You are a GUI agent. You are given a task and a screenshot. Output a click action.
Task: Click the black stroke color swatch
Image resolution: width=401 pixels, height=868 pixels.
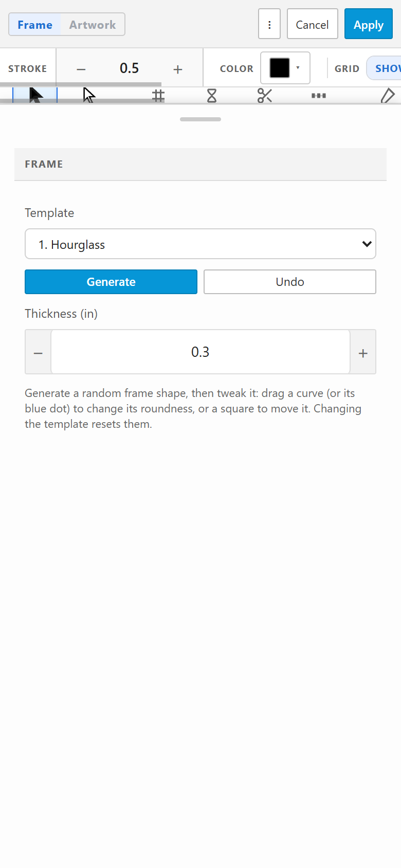click(280, 68)
